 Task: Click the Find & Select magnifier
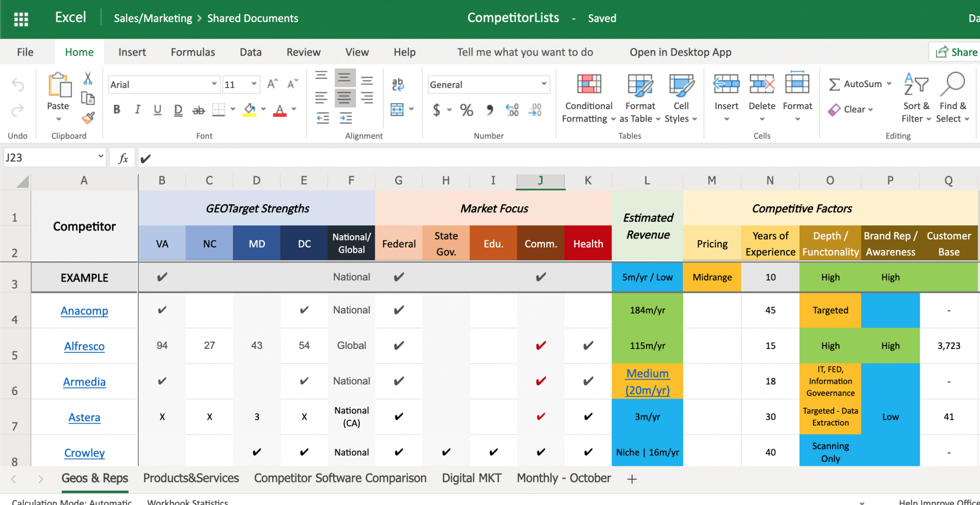[953, 84]
